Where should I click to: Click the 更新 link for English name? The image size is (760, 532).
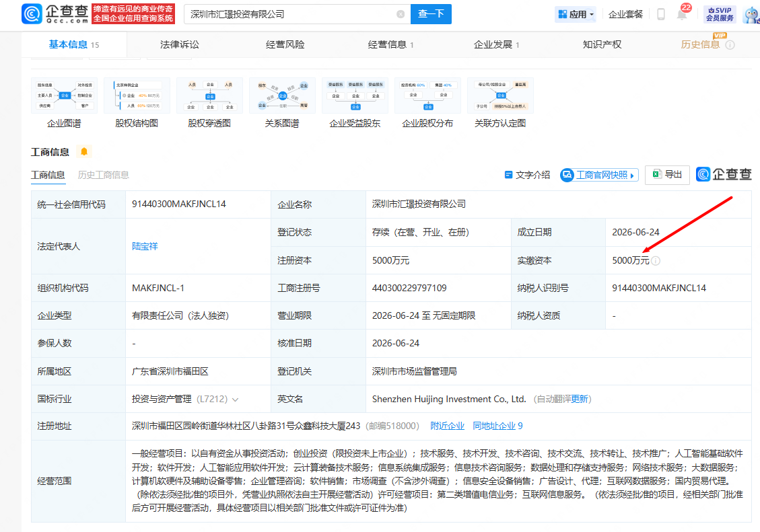click(x=579, y=399)
